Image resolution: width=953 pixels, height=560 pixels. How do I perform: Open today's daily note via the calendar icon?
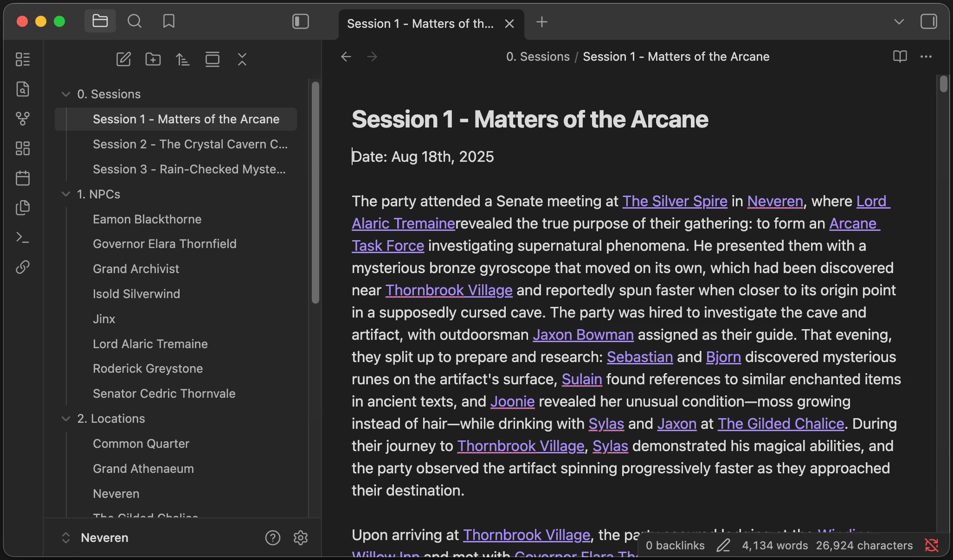pos(23,178)
